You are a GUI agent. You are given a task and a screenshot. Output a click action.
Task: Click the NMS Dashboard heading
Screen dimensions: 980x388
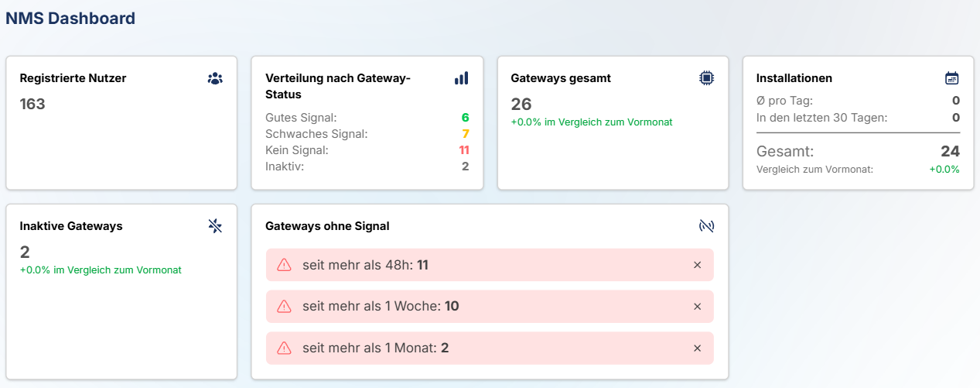[70, 19]
